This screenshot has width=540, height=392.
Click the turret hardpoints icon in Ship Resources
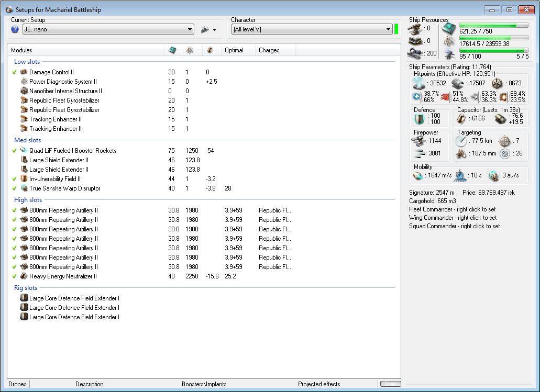point(415,28)
